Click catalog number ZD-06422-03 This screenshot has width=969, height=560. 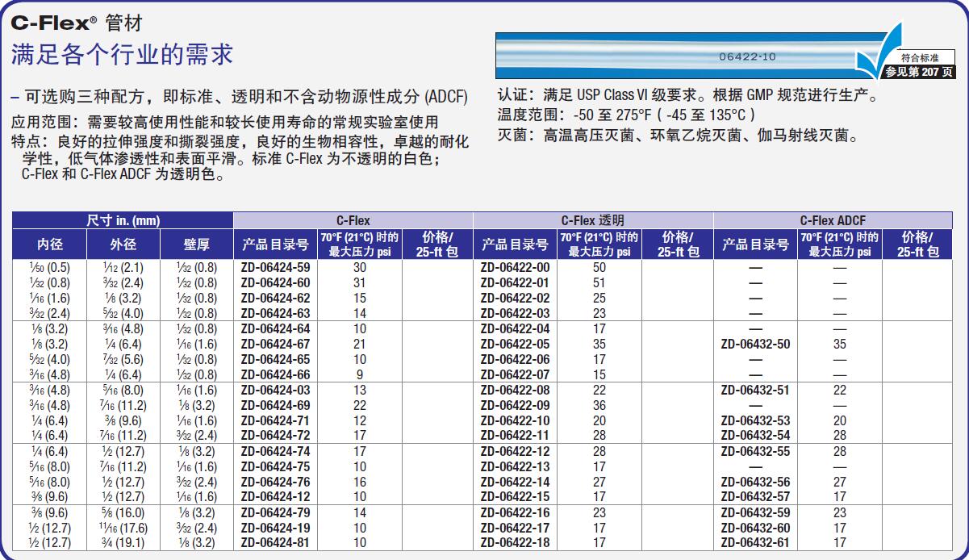pyautogui.click(x=515, y=313)
